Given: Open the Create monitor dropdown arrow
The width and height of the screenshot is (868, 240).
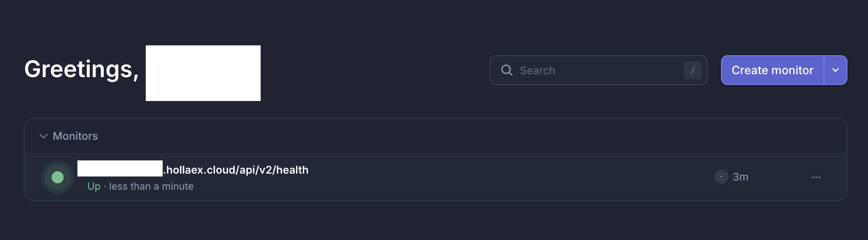Looking at the screenshot, I should point(835,70).
